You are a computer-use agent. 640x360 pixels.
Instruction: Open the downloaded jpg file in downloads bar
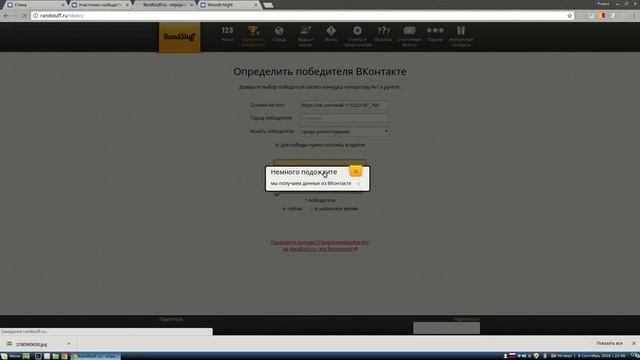pos(31,344)
